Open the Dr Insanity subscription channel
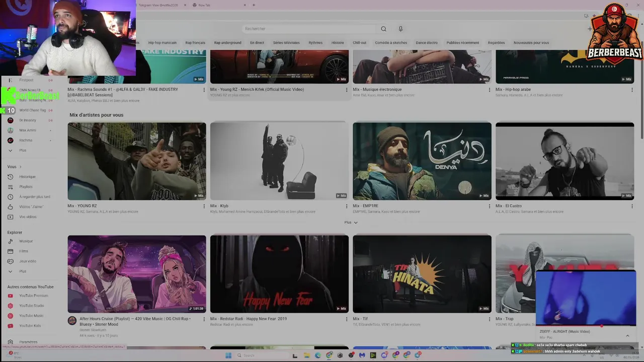 click(x=28, y=120)
